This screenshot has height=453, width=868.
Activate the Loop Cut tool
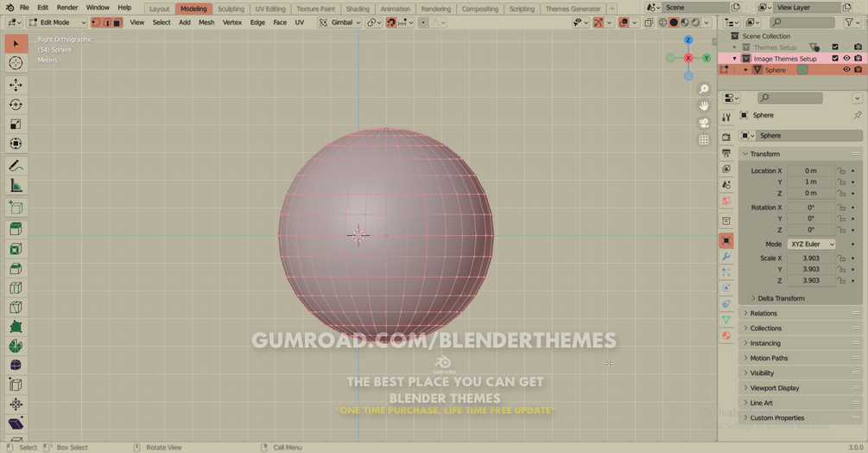click(x=16, y=288)
